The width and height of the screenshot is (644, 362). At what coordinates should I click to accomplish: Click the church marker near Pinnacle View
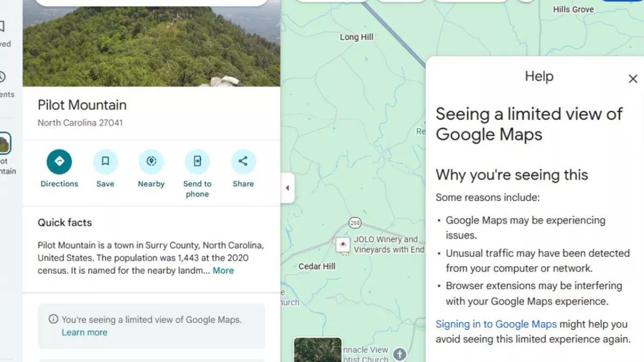click(x=399, y=353)
